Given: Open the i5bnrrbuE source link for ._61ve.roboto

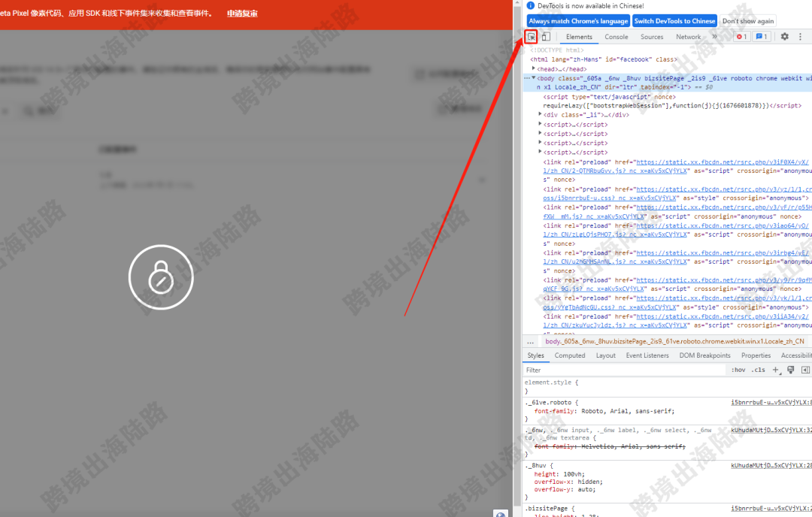Looking at the screenshot, I should tap(771, 402).
